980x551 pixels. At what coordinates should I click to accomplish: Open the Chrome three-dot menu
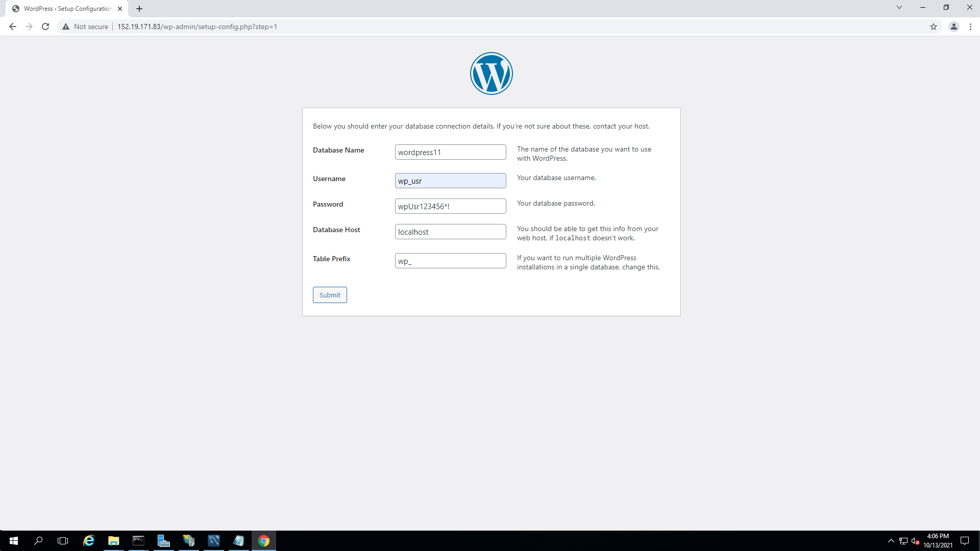coord(971,27)
